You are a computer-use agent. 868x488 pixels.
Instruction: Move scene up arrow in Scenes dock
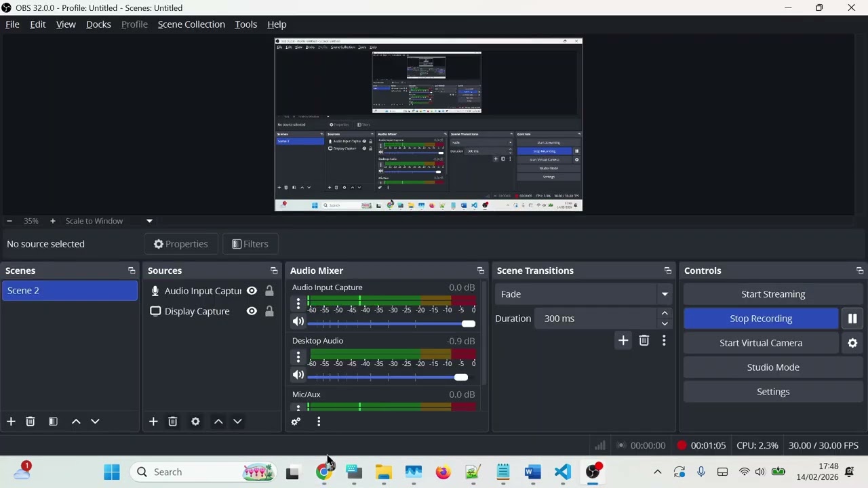coord(76,422)
